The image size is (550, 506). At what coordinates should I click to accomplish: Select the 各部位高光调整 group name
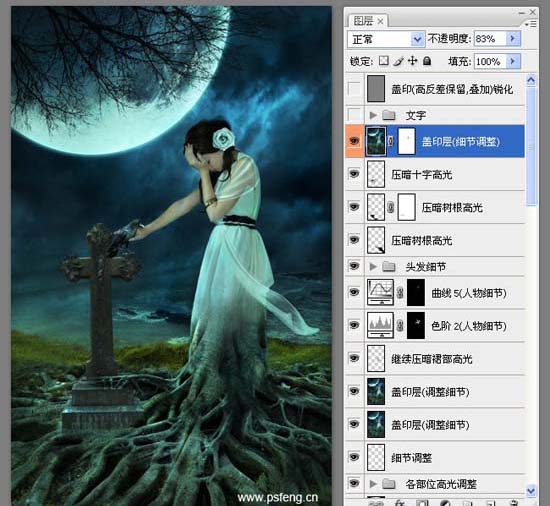(441, 485)
